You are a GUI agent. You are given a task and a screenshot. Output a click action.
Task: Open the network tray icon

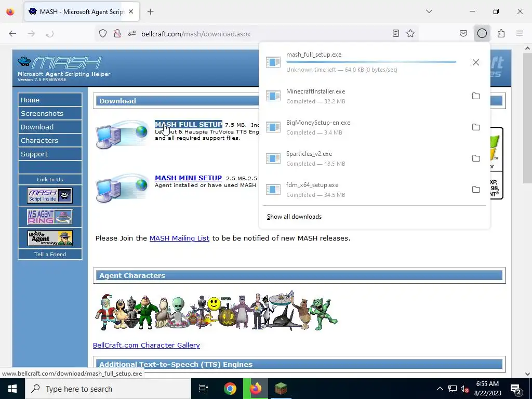pos(453,389)
